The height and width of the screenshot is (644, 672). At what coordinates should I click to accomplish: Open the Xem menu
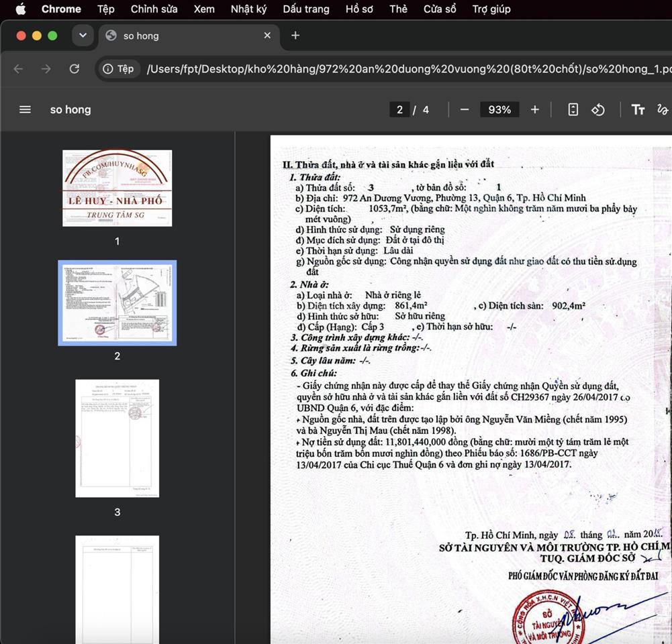204,9
